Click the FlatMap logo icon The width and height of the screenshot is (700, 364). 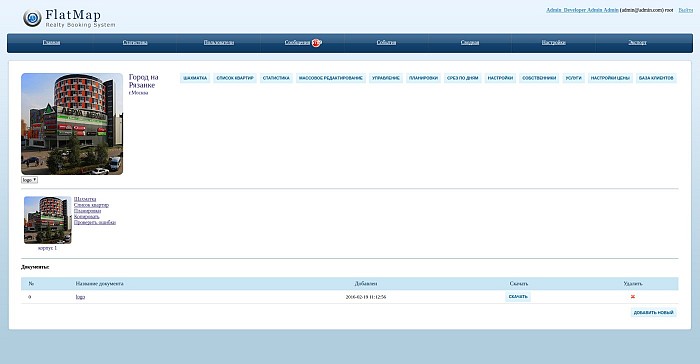[x=32, y=18]
